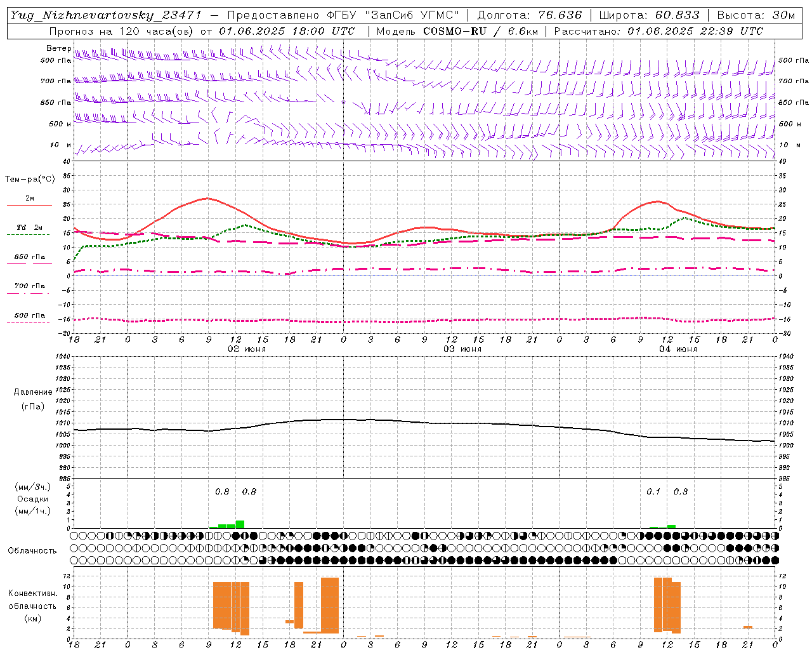Select the latitude value Широта: 60.833
This screenshot has height=650, width=812.
649,15
